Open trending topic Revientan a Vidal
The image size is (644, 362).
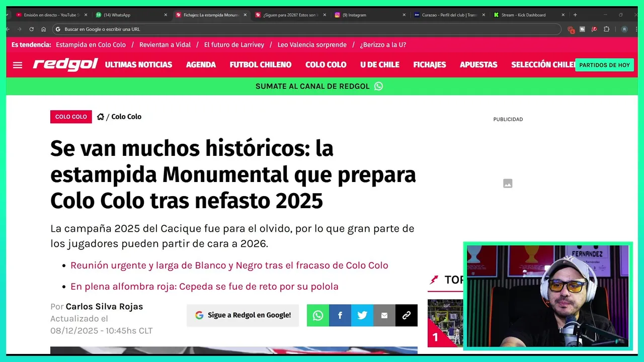[165, 45]
